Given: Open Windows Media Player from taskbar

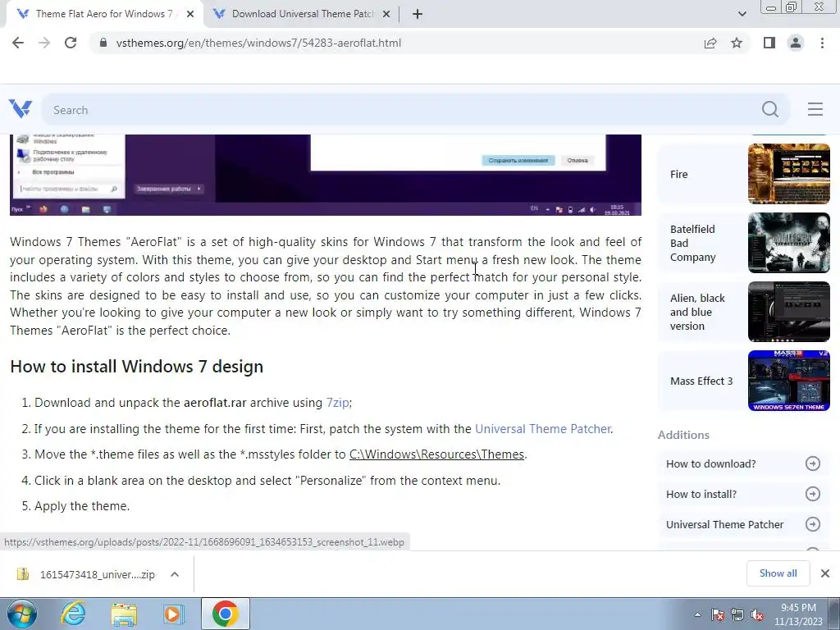Looking at the screenshot, I should (x=173, y=614).
